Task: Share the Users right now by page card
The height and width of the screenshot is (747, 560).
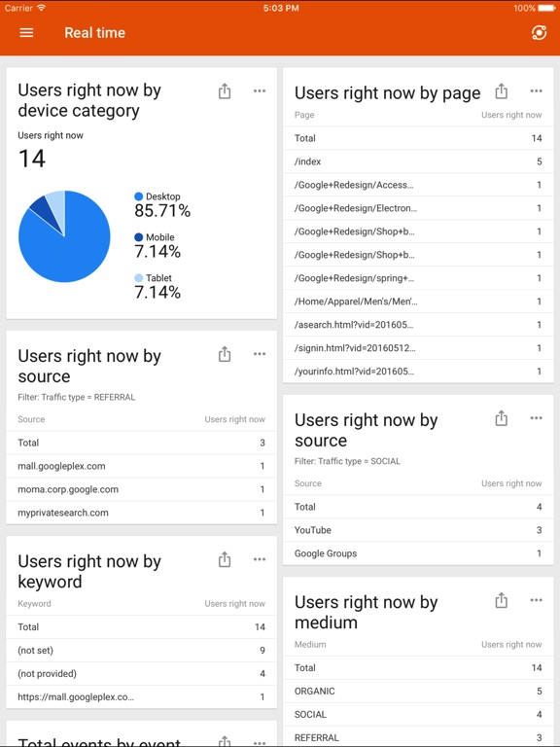Action: [x=501, y=91]
